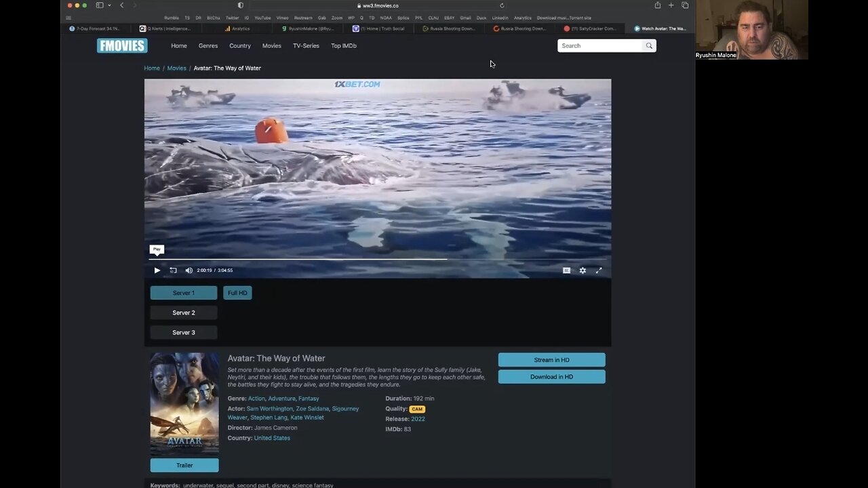Choose the Full HD quality button
Screen dimensions: 868x488
tap(237, 293)
